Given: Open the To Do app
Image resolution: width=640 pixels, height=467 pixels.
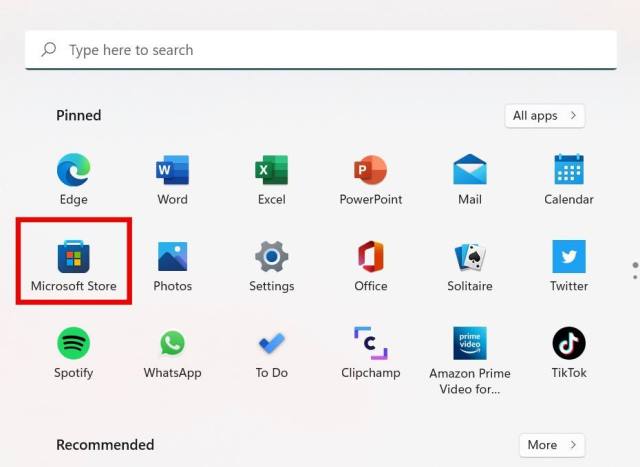Looking at the screenshot, I should click(x=271, y=353).
